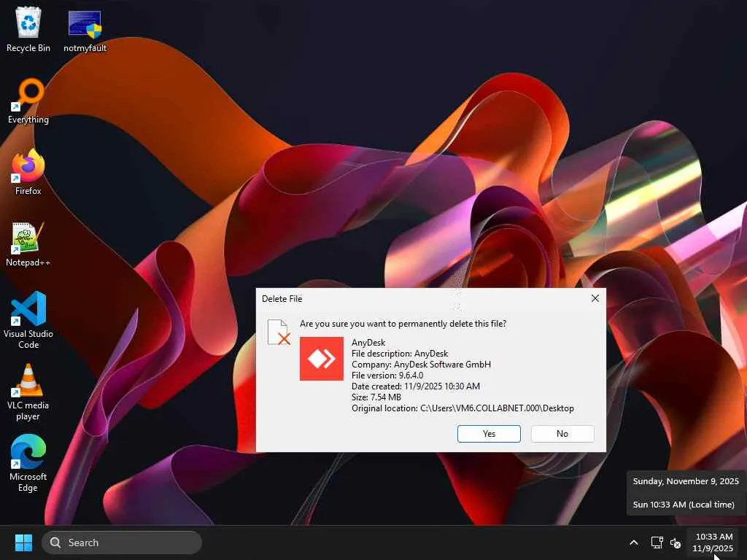Click 'File description: AnyDesk' text
Screen dimensions: 747x560
(x=400, y=354)
